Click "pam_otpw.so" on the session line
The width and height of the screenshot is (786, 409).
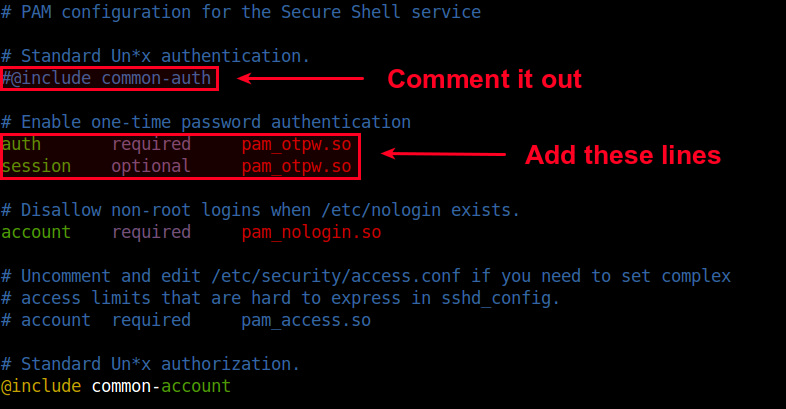click(296, 166)
